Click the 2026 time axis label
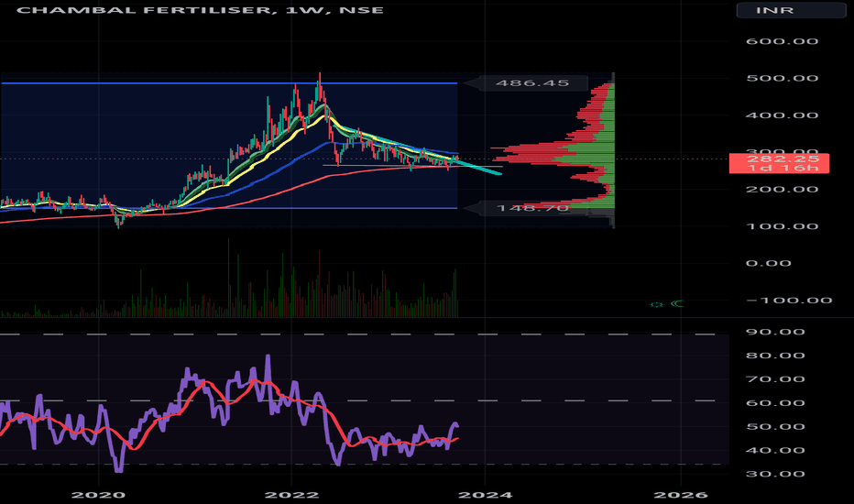854x504 pixels. [681, 495]
